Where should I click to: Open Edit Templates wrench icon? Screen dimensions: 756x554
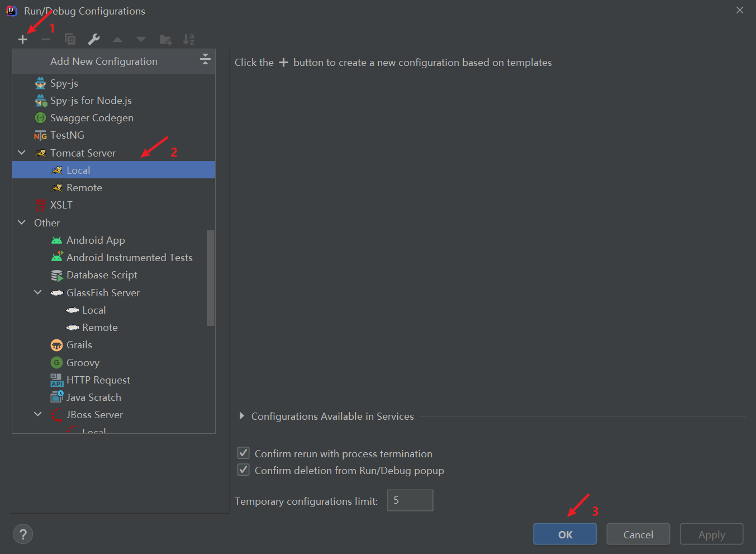pos(94,39)
